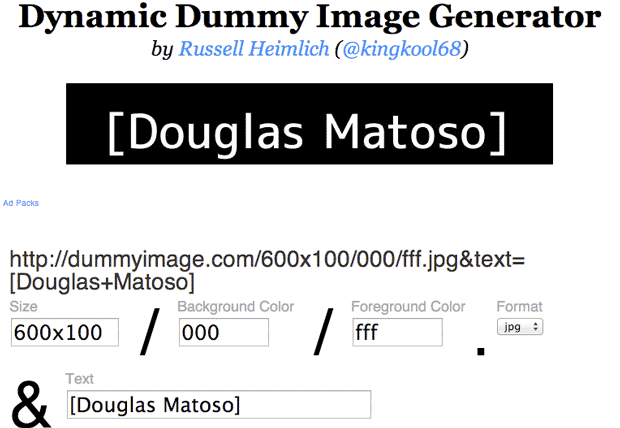Focus the Foreground Color field with fff
Viewport: 620px width, 428px height.
397,333
